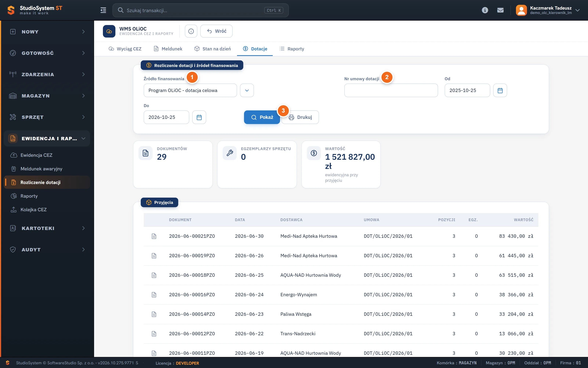Click the user avatar icon

click(x=521, y=10)
